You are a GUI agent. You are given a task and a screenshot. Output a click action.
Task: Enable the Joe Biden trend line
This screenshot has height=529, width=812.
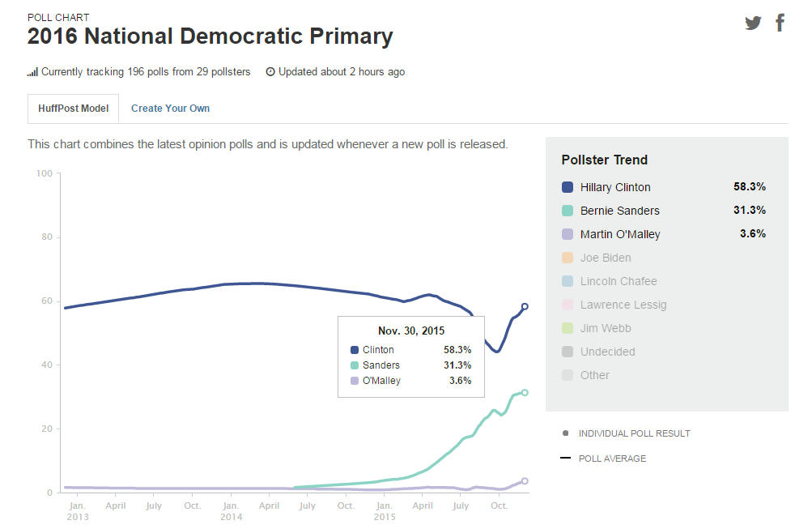coord(605,258)
